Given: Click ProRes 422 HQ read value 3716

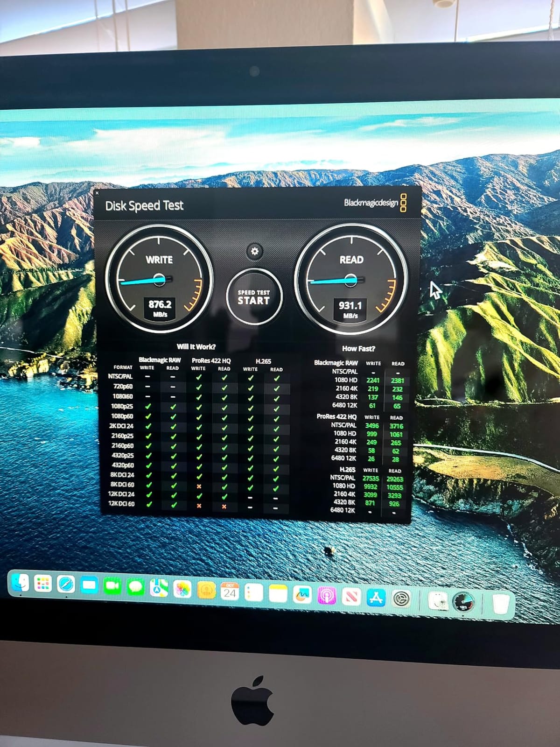Looking at the screenshot, I should click(396, 426).
